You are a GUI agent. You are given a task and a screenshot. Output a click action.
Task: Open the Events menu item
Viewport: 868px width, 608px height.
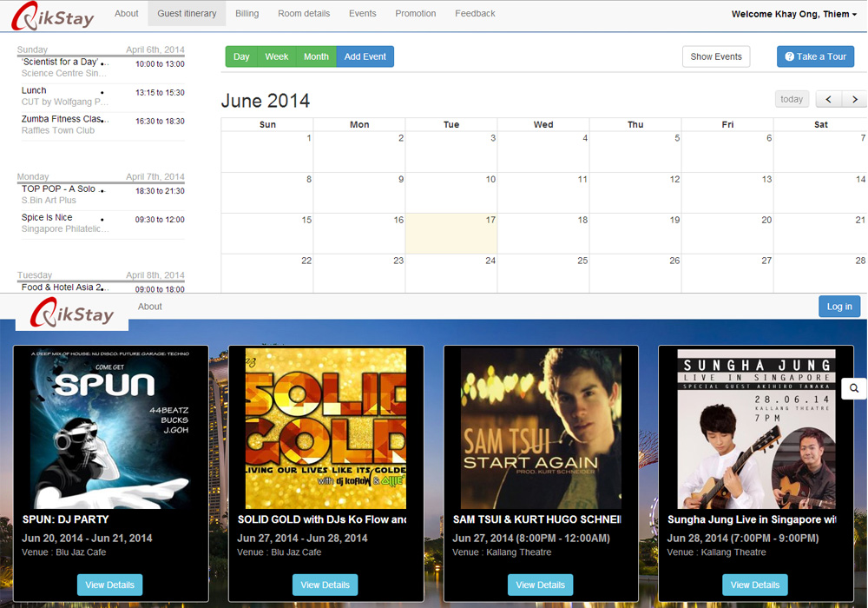click(x=363, y=13)
